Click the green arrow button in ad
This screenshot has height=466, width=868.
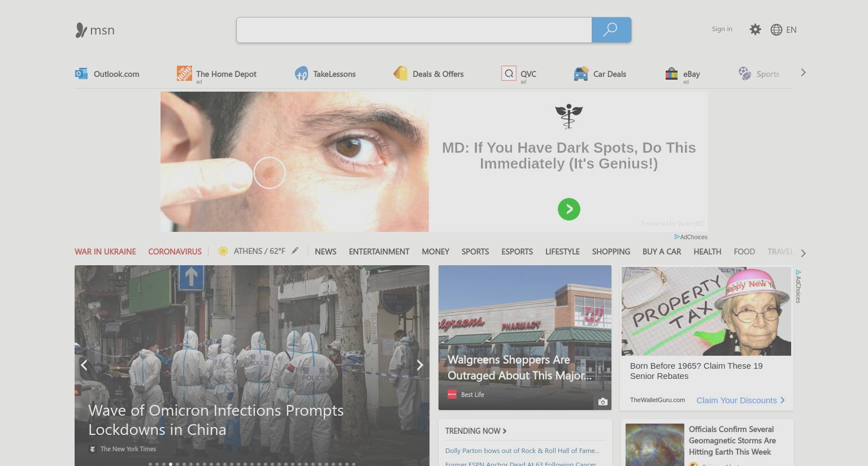coord(569,209)
